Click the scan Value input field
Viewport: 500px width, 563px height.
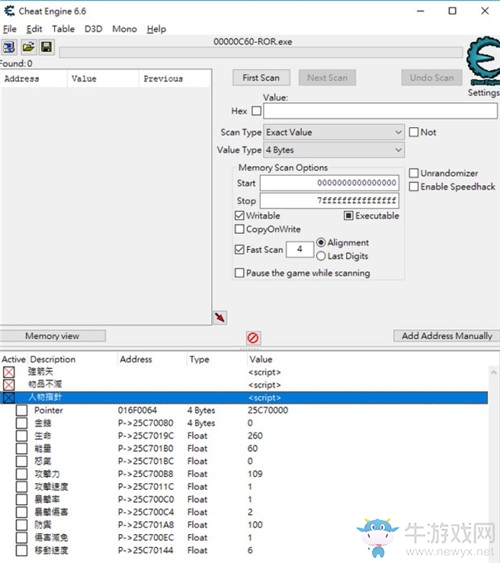[x=380, y=111]
